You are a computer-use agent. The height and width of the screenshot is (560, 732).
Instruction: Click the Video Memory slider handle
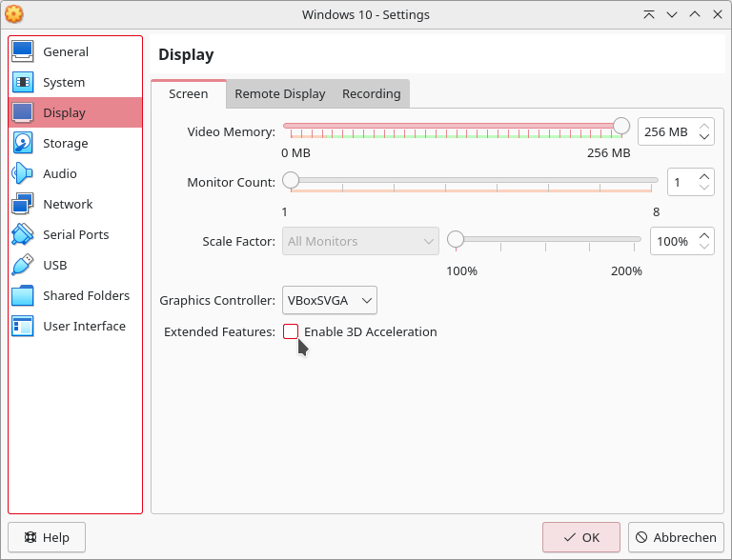[621, 126]
